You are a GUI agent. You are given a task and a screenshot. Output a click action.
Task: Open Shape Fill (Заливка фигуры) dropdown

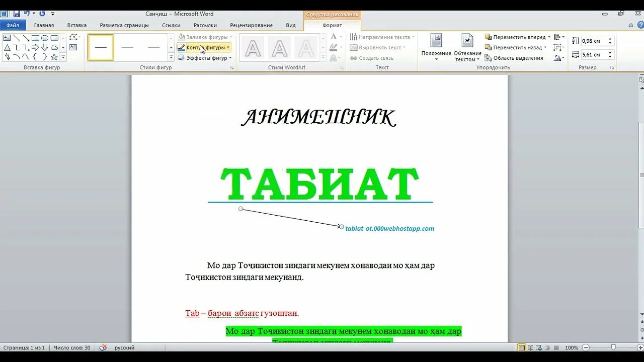(205, 37)
